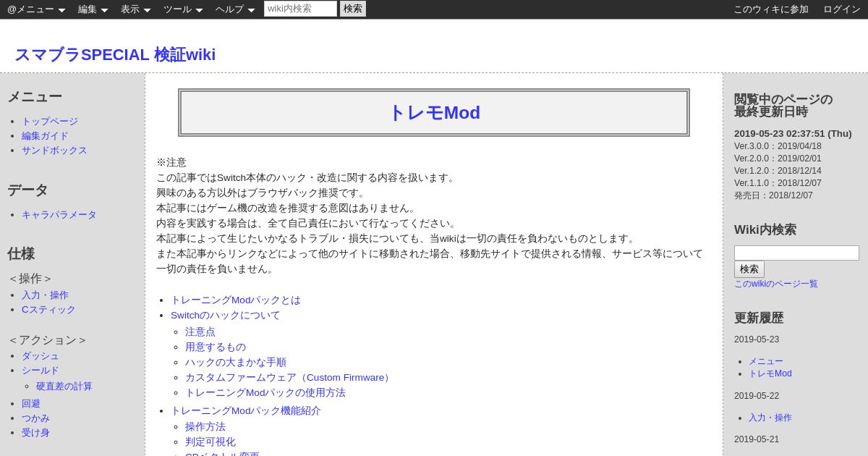Click このウィキに参加 link
The image size is (868, 456).
771,9
